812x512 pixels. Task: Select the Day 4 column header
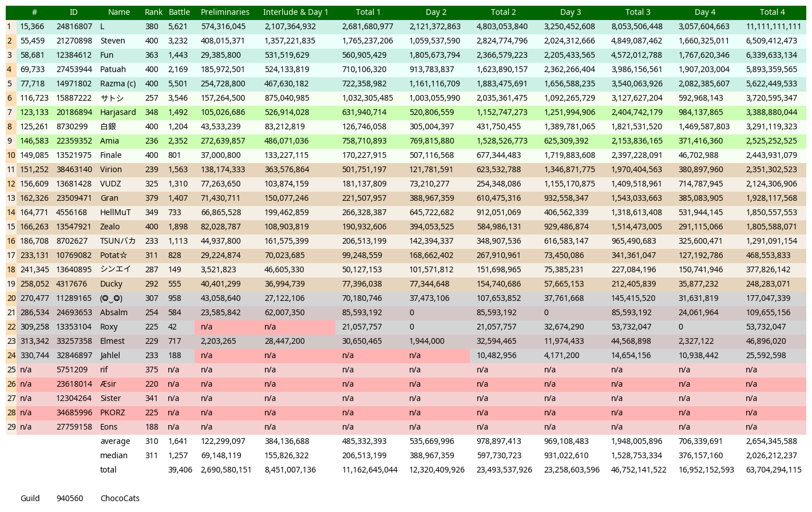pos(705,12)
